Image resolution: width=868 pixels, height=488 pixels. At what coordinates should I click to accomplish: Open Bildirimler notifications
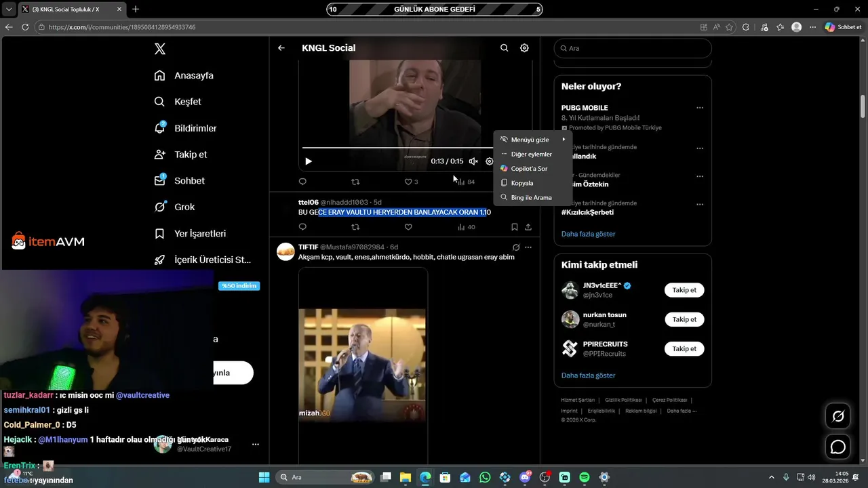[x=185, y=128]
